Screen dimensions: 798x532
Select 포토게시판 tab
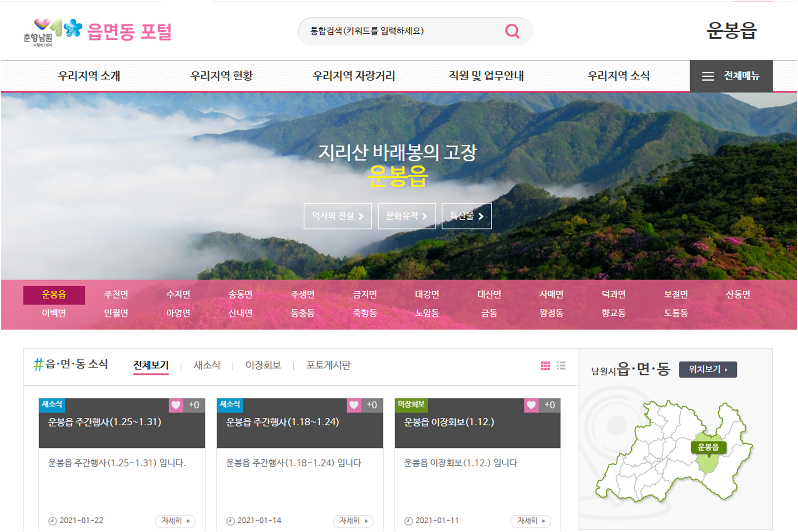[328, 365]
